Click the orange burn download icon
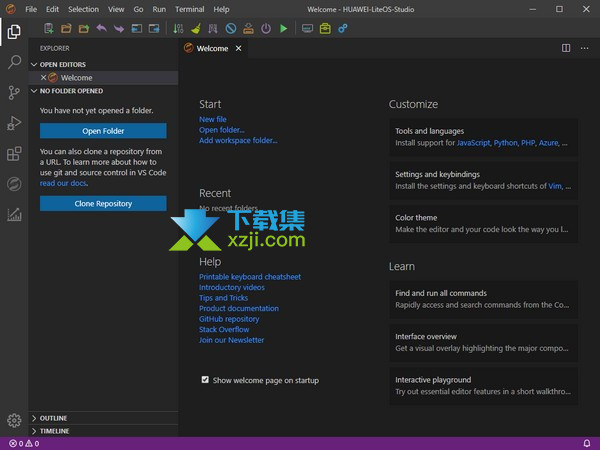 coord(248,28)
